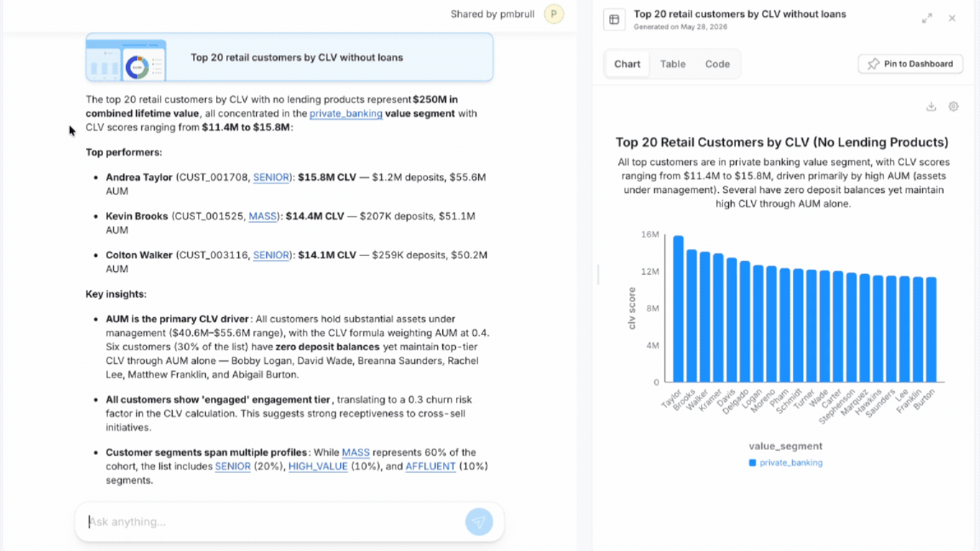Focus the Ask anything input field
Image resolution: width=980 pixels, height=551 pixels.
(x=274, y=521)
